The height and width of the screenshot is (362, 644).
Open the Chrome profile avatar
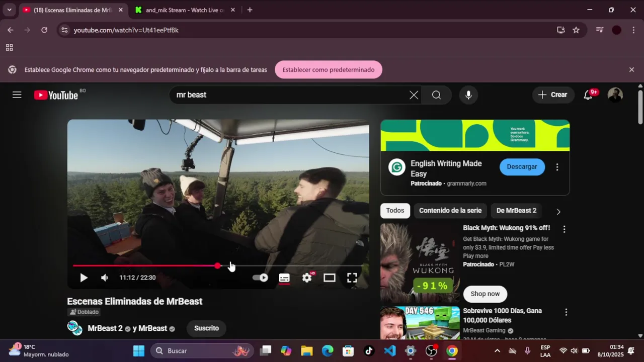click(616, 30)
